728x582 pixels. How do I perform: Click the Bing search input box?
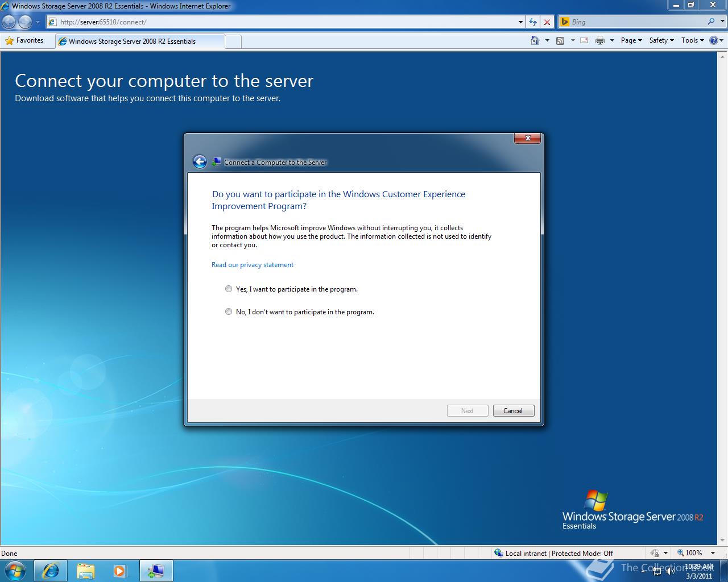[x=637, y=22]
